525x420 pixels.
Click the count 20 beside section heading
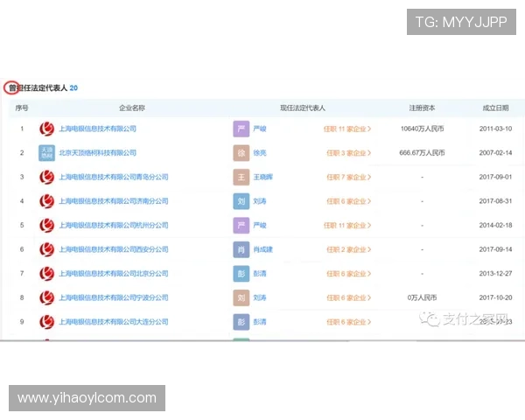pos(73,87)
